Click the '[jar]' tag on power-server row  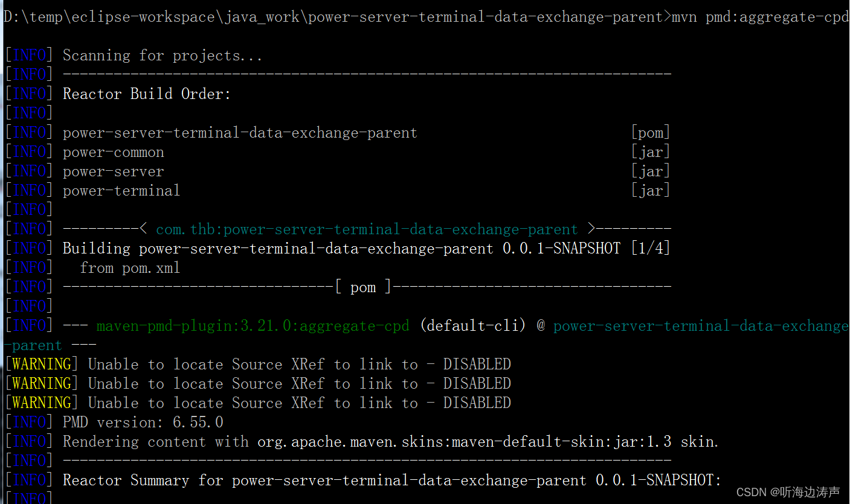click(651, 171)
